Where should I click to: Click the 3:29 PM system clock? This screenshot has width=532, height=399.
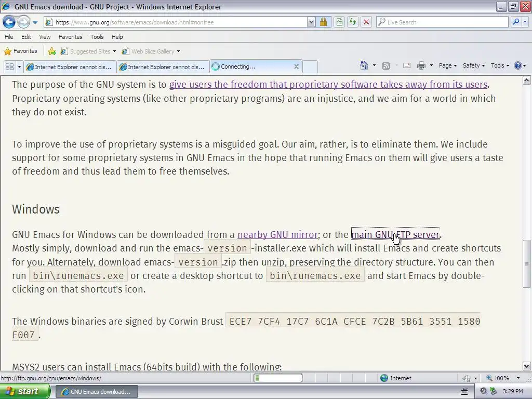coord(513,391)
